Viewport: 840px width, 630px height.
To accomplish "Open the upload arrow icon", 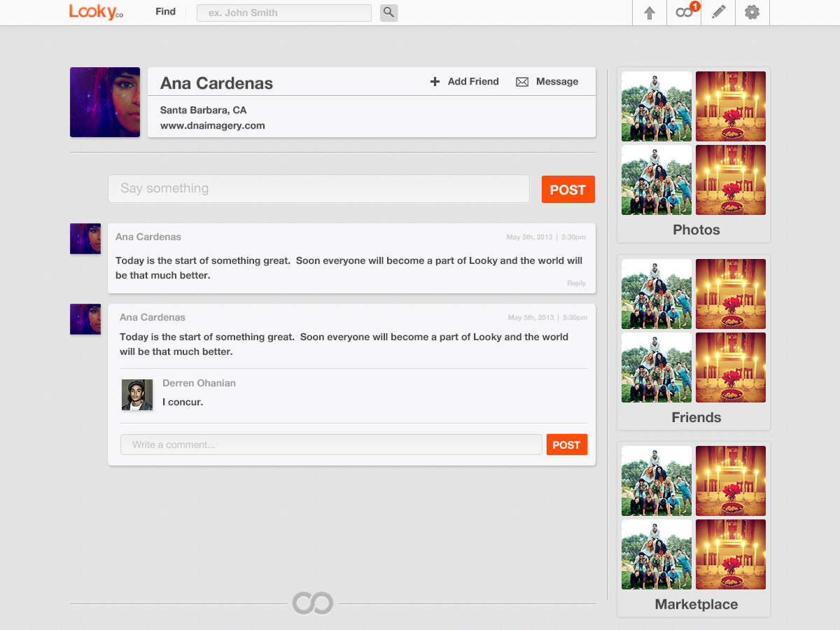I will point(650,13).
